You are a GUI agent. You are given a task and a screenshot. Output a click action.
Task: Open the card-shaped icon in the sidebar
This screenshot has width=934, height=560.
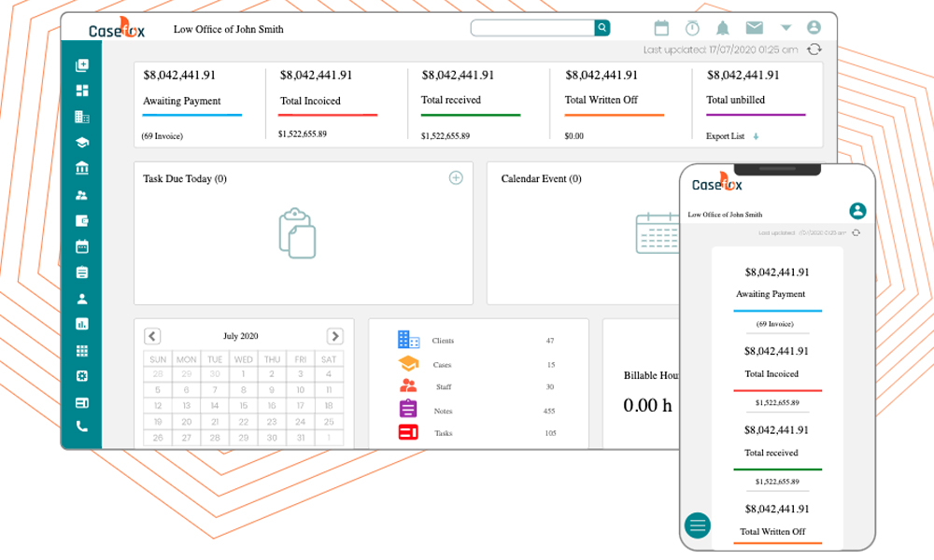pos(82,403)
